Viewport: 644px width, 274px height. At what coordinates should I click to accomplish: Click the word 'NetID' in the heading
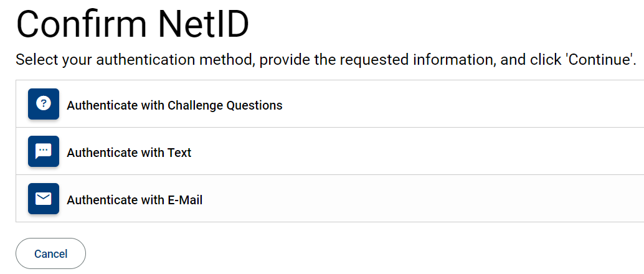(x=203, y=26)
